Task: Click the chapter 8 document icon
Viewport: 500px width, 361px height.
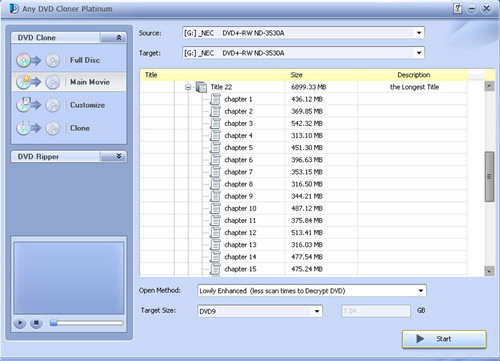Action: click(x=215, y=184)
